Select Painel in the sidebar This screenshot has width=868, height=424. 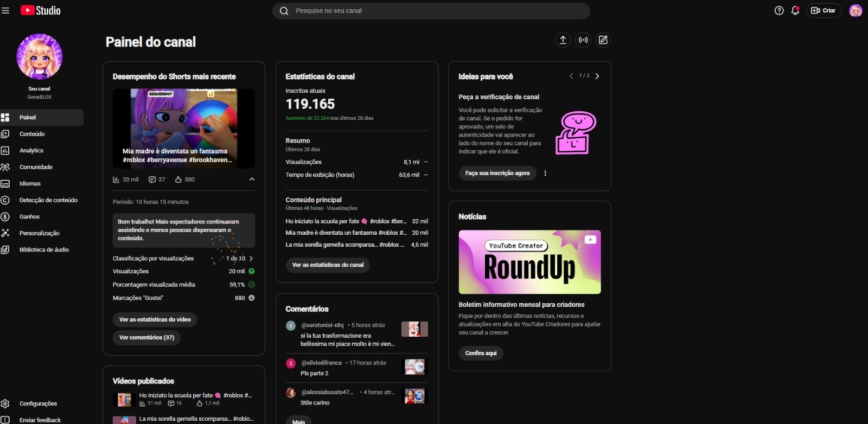tap(42, 117)
